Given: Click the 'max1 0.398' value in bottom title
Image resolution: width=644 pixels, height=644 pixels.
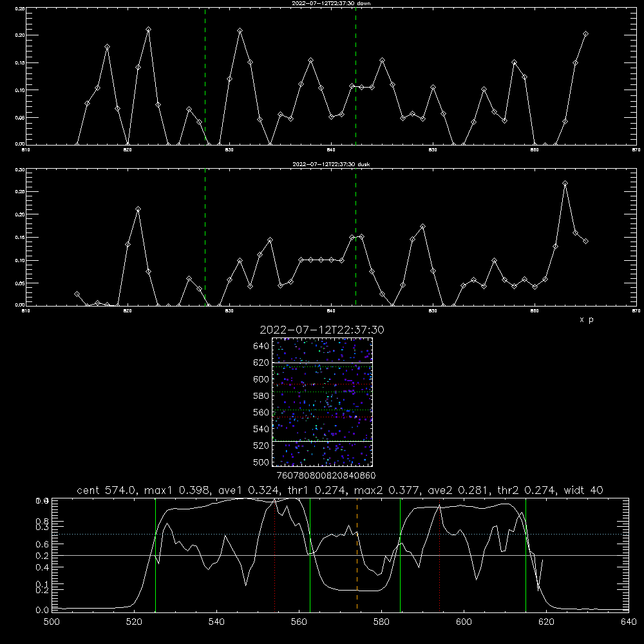Looking at the screenshot, I should click(177, 490).
